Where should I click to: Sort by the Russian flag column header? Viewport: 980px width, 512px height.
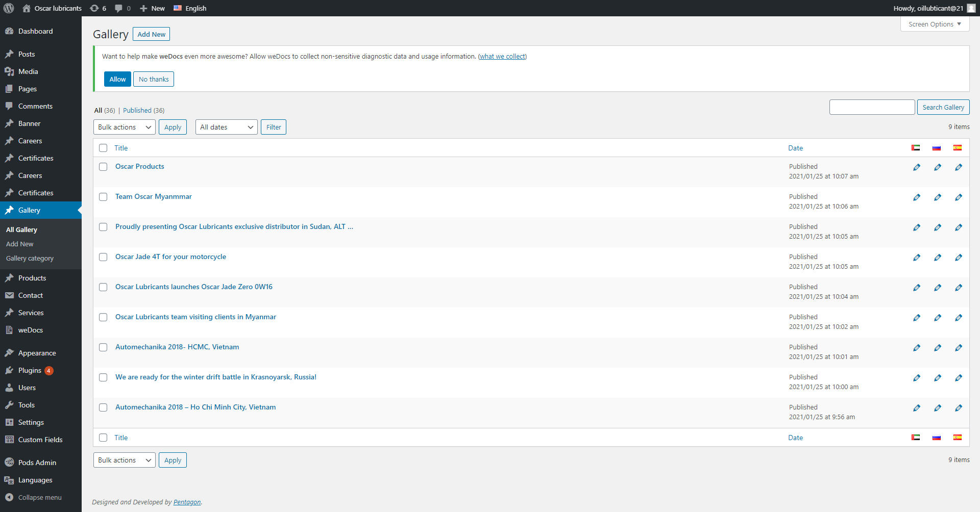(x=937, y=148)
